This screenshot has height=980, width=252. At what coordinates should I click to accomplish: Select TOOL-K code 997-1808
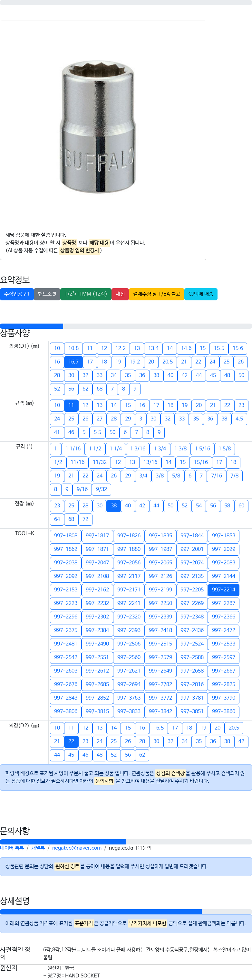pyautogui.click(x=65, y=536)
